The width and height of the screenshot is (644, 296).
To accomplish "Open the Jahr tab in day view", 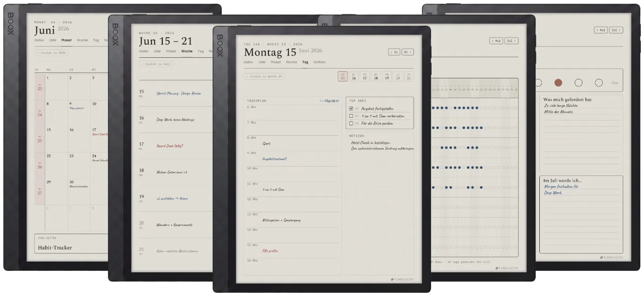I will 262,62.
